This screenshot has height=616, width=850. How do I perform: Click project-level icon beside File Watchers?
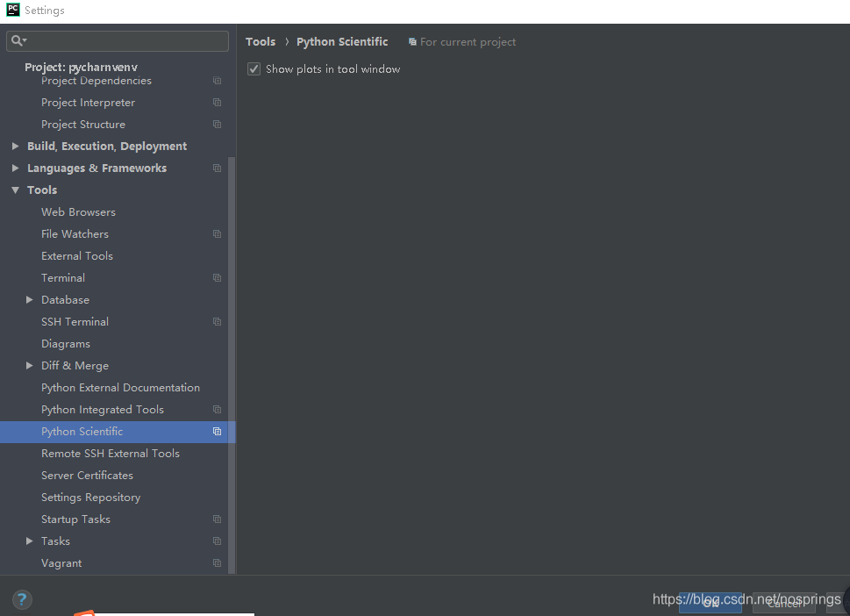tap(217, 233)
